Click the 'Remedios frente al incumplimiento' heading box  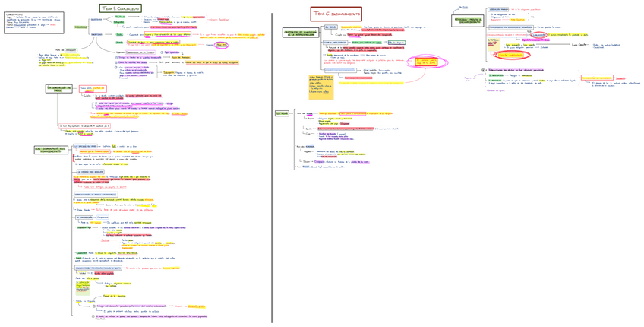[x=469, y=21]
